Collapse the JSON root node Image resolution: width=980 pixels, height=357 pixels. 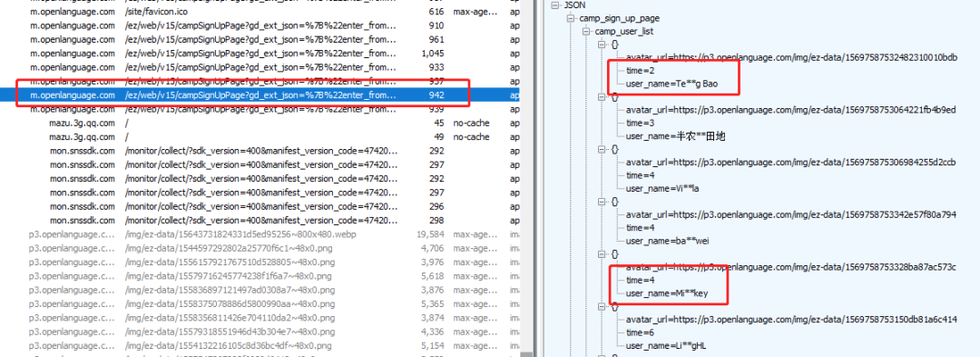[554, 5]
